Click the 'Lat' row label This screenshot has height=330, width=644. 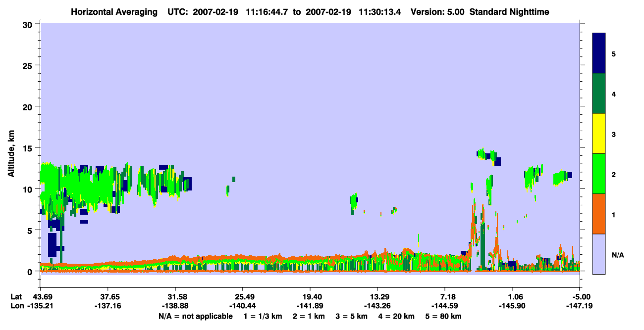click(16, 297)
